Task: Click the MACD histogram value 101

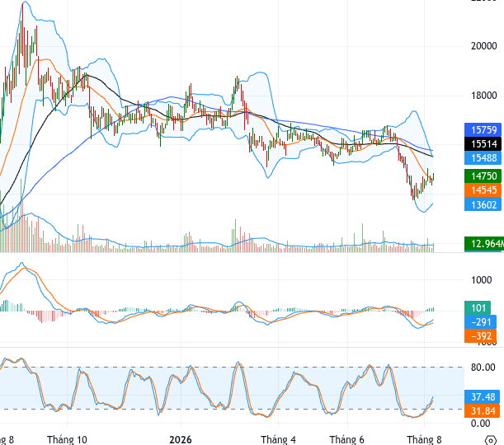Action: [x=478, y=308]
